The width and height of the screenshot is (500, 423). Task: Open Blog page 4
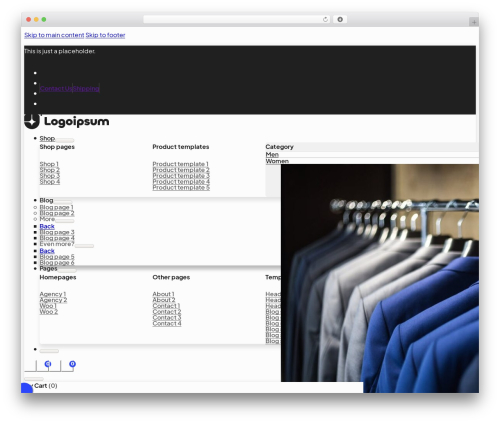[57, 238]
